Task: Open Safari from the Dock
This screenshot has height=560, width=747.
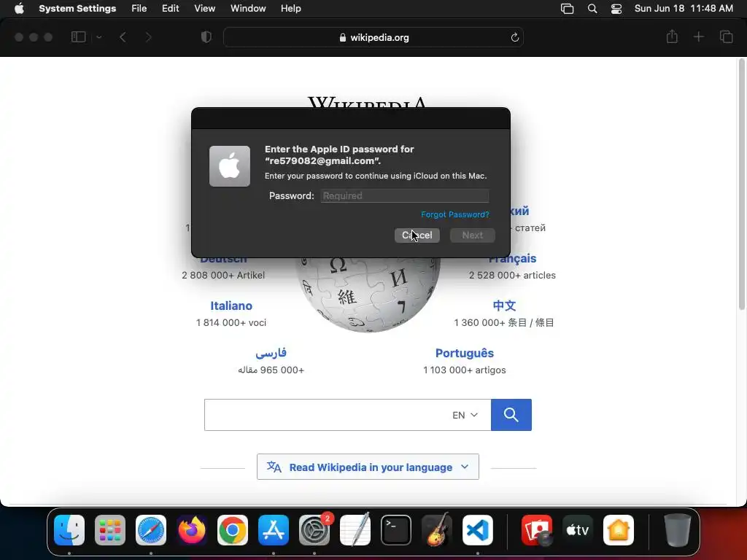Action: click(151, 530)
